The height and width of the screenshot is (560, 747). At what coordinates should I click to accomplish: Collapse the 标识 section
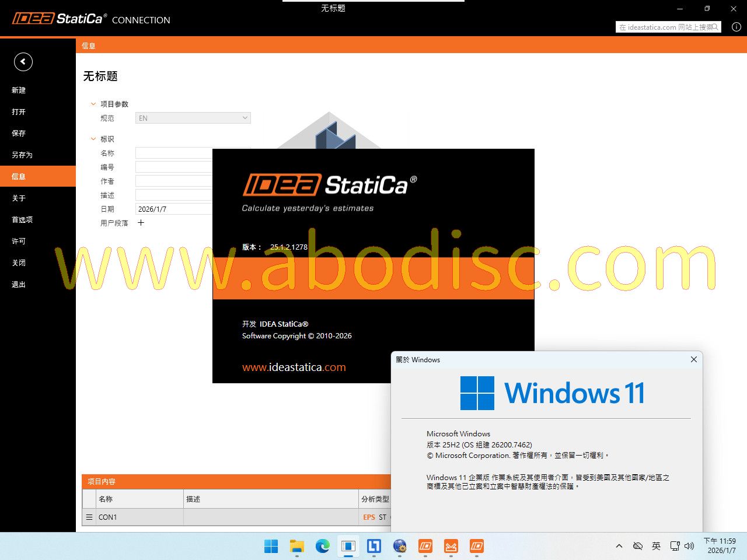click(x=93, y=139)
